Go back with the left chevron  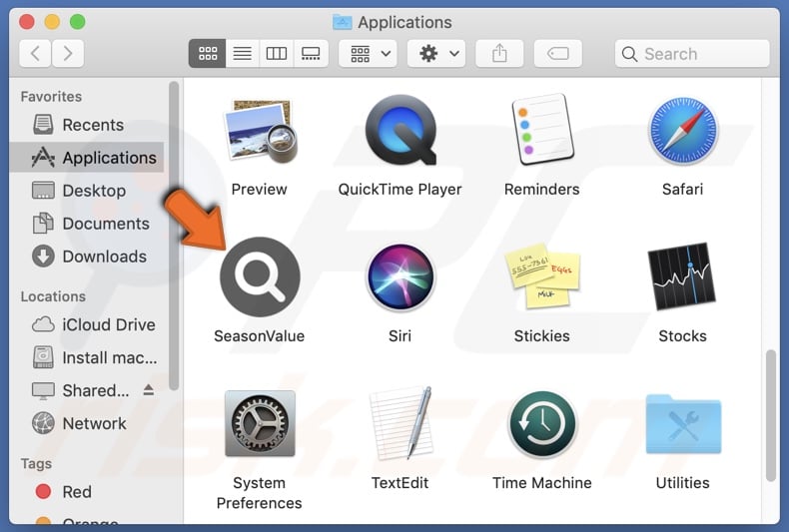coord(35,53)
